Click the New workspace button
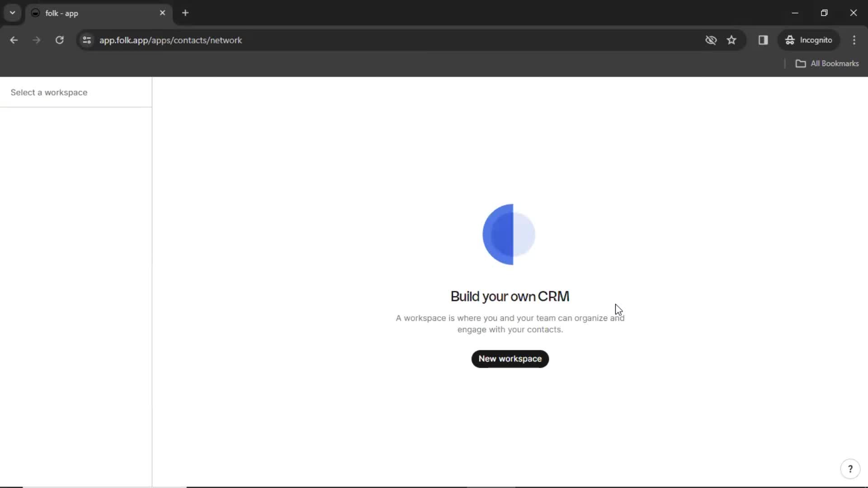 tap(509, 358)
